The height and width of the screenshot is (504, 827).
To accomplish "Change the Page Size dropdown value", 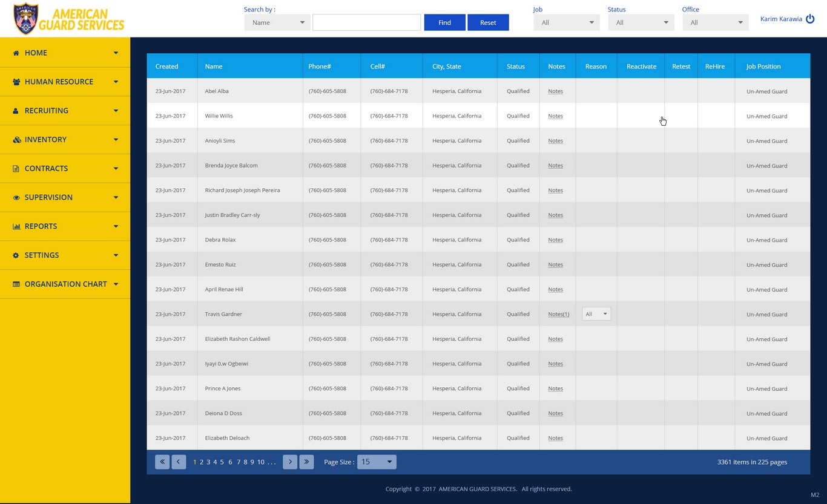I will click(377, 462).
